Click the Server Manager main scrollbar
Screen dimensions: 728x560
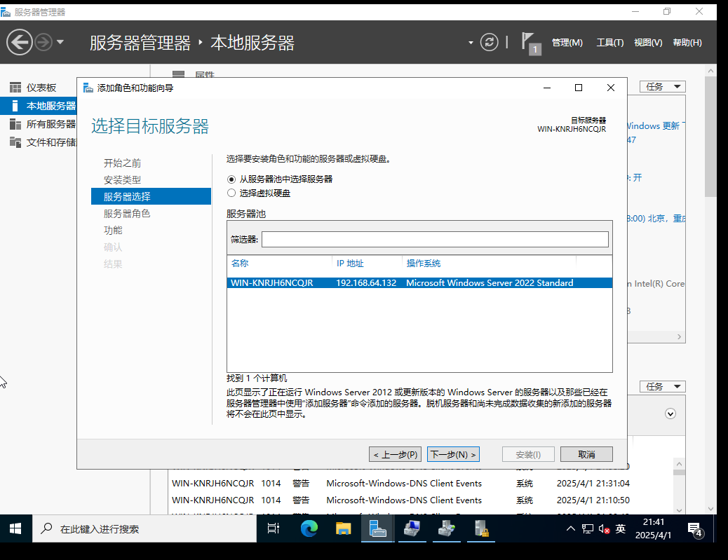click(x=710, y=137)
